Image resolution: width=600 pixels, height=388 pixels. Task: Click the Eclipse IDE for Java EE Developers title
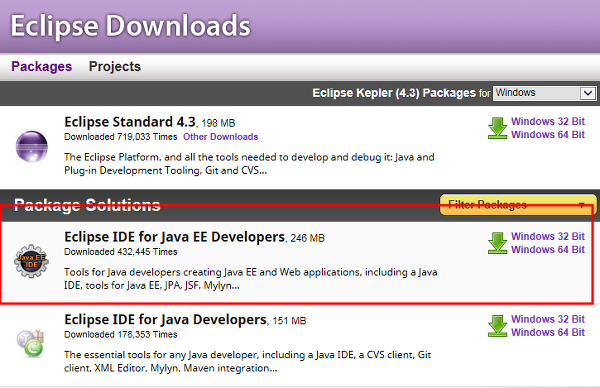pyautogui.click(x=174, y=237)
